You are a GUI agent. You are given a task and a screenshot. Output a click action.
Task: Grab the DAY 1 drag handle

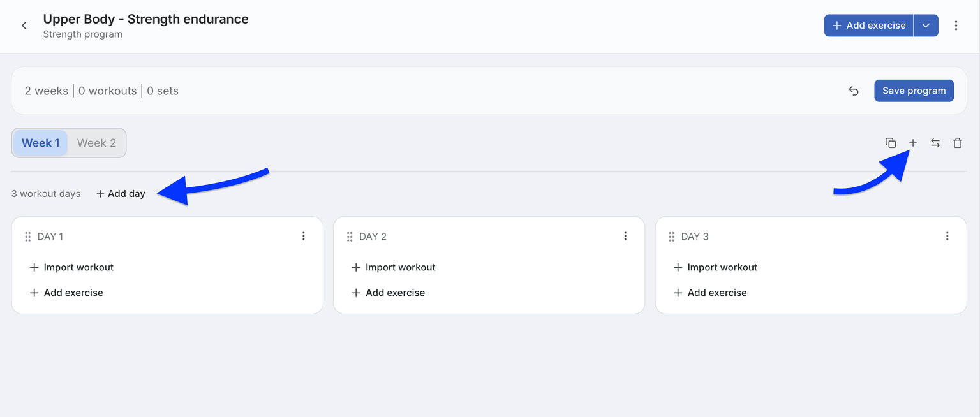28,237
